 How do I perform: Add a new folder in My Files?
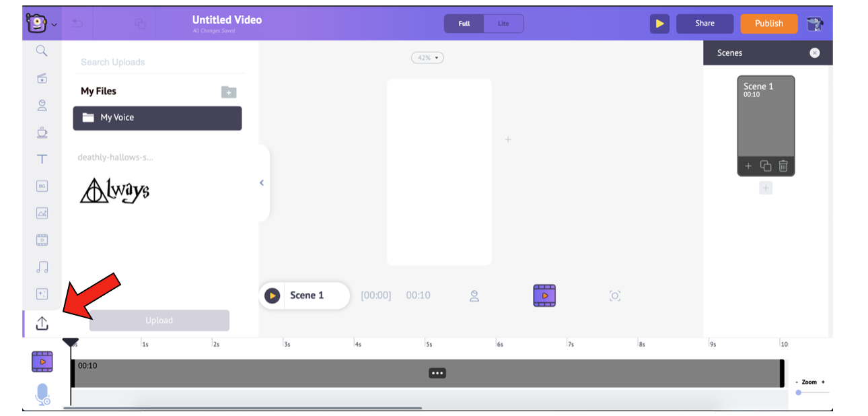(x=229, y=92)
